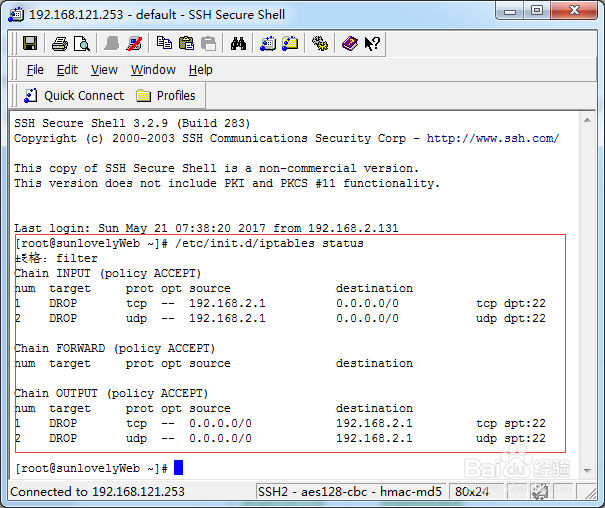Minimize the SSH Secure Shell window
605x508 pixels.
click(x=510, y=11)
